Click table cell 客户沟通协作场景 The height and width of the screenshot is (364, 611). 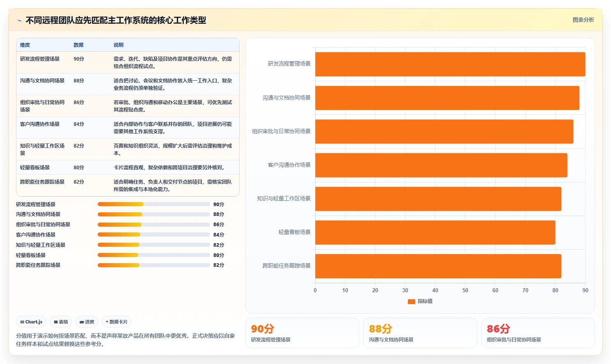40,124
